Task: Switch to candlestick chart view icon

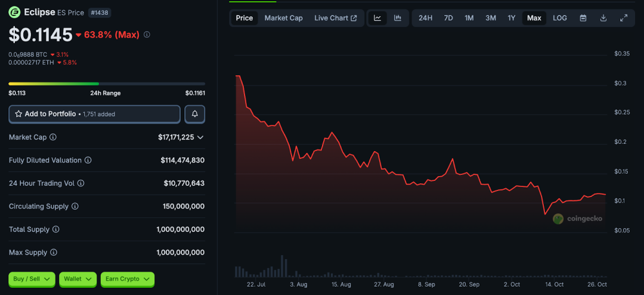Action: click(x=398, y=18)
